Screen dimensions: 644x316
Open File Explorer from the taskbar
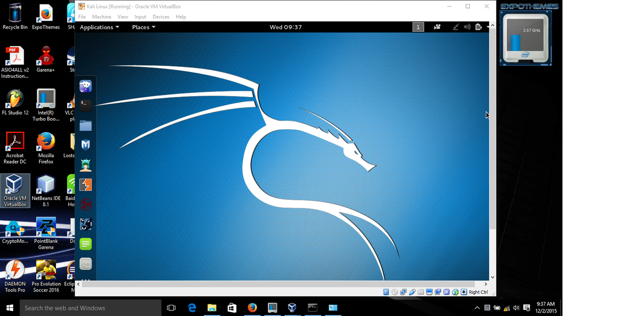[212, 307]
